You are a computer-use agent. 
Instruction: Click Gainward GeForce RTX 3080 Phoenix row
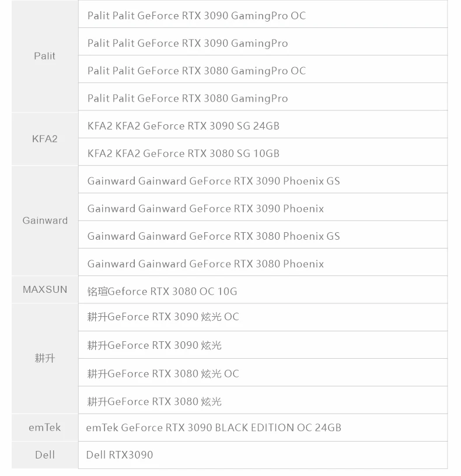(x=205, y=264)
